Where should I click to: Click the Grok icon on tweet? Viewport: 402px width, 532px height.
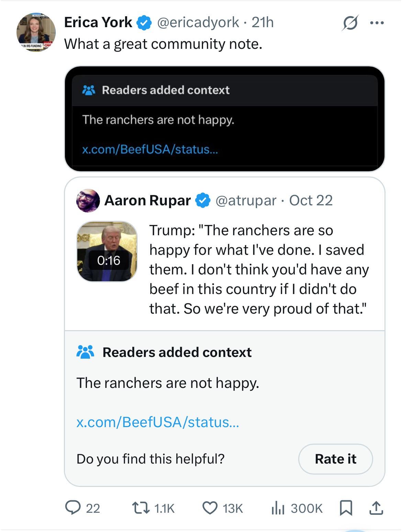tap(350, 23)
